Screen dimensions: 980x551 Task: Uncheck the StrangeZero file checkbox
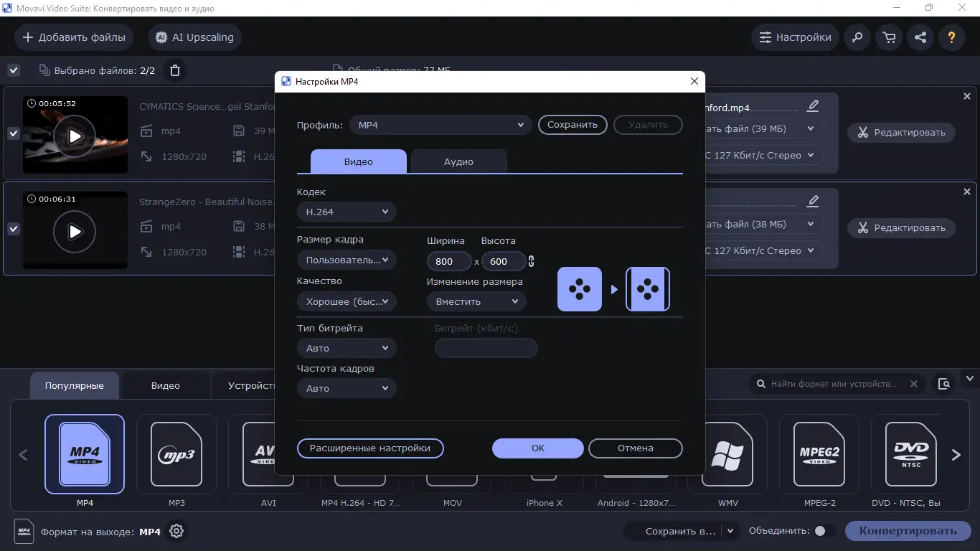pyautogui.click(x=14, y=229)
